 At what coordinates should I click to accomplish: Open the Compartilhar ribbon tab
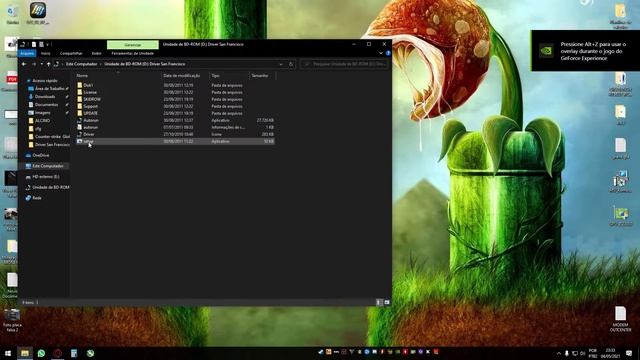(x=71, y=53)
